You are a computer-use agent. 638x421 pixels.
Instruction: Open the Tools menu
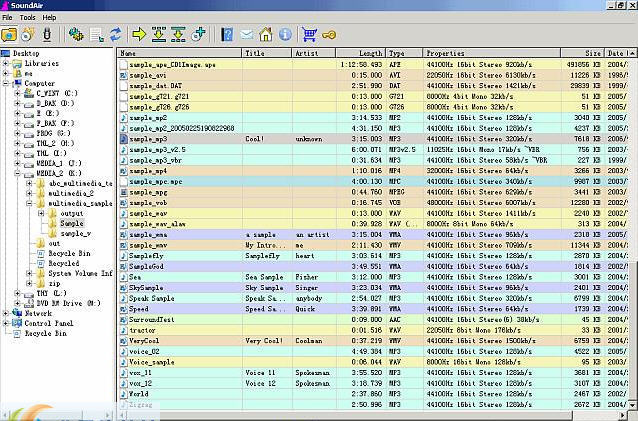coord(27,17)
